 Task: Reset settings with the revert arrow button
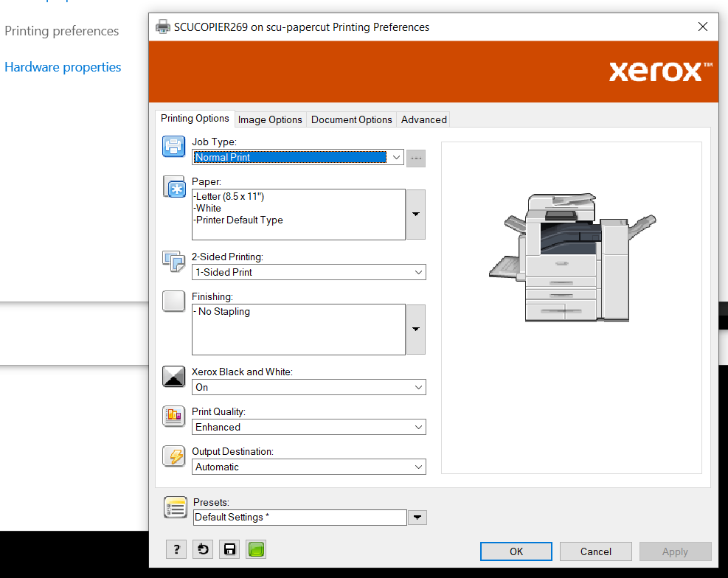(203, 549)
